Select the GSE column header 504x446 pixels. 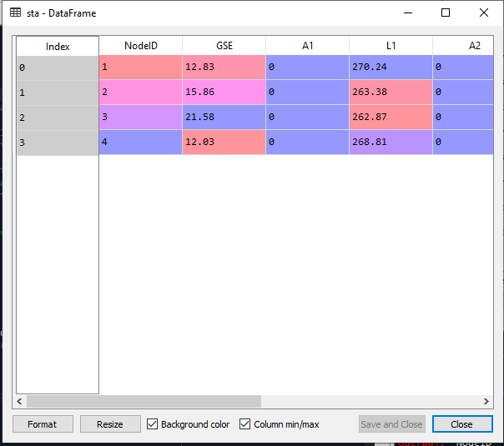tap(224, 46)
